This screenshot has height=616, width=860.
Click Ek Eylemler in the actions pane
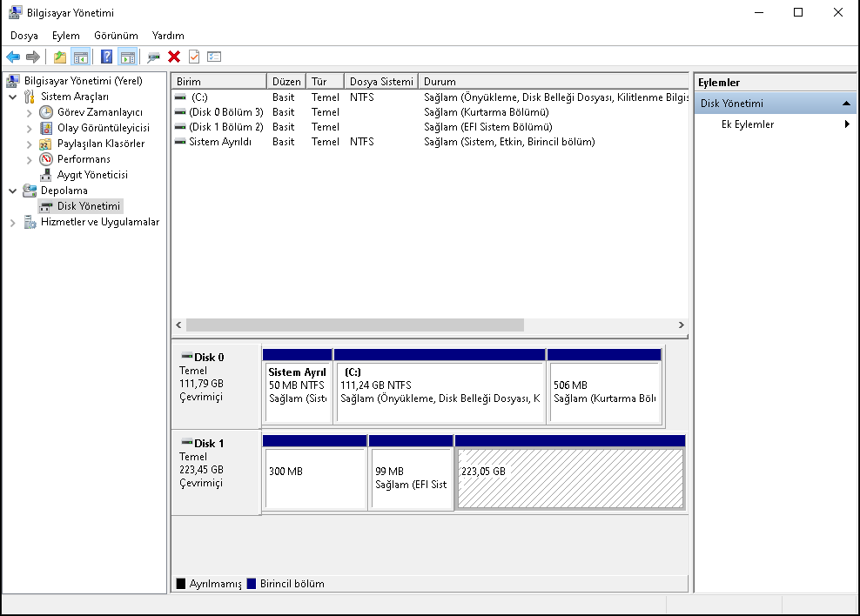click(x=748, y=124)
